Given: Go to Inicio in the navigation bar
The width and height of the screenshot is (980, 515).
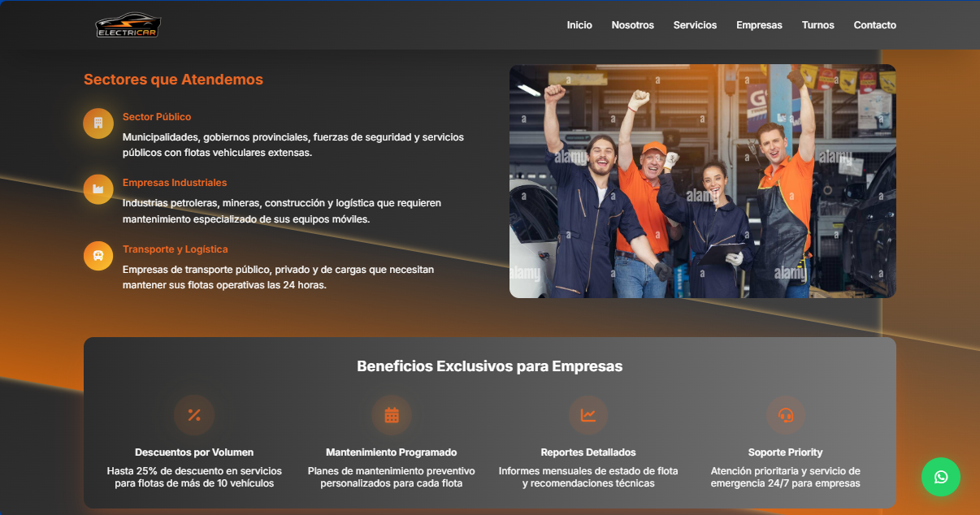Looking at the screenshot, I should [x=579, y=25].
